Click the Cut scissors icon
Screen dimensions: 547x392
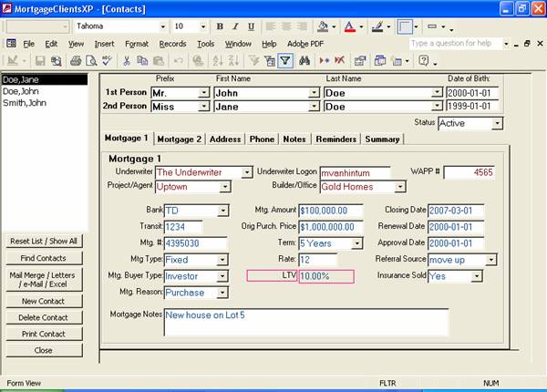point(127,61)
